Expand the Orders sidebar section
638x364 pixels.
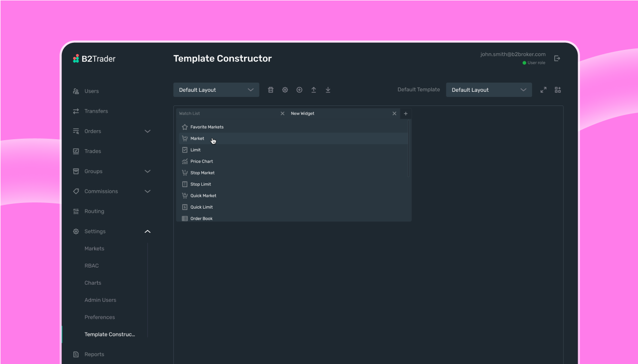click(147, 131)
